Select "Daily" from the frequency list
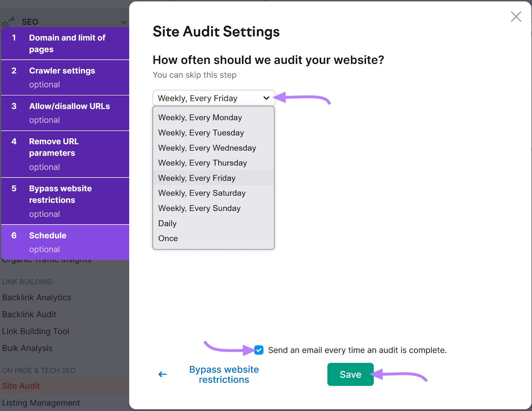Image resolution: width=532 pixels, height=411 pixels. [167, 223]
